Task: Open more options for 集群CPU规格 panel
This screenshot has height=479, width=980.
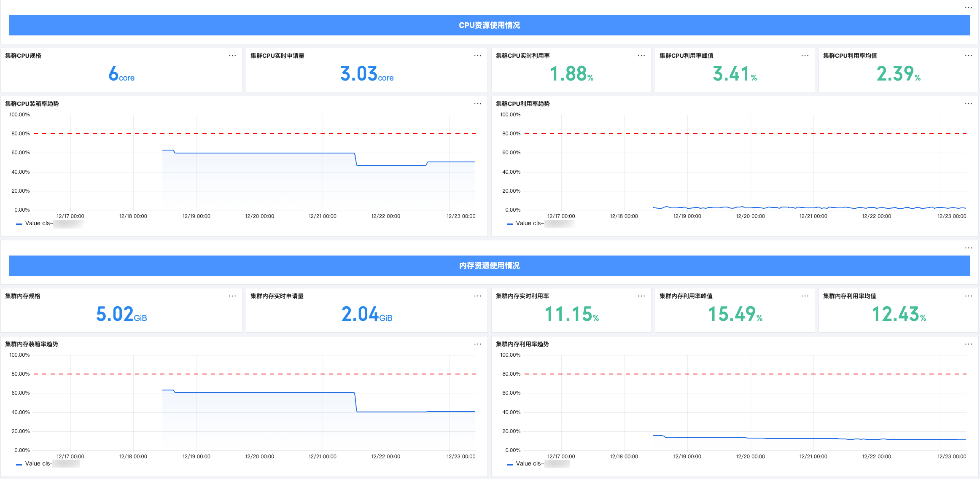Action: click(232, 56)
